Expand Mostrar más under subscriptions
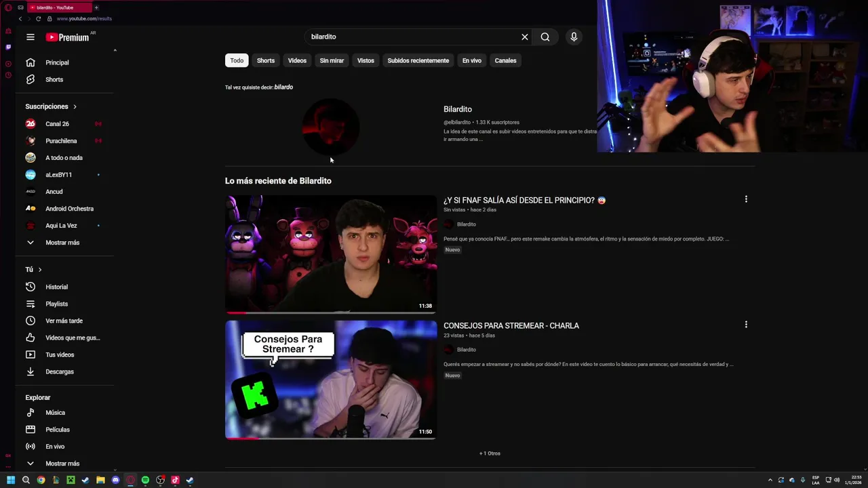This screenshot has height=488, width=868. (66, 243)
